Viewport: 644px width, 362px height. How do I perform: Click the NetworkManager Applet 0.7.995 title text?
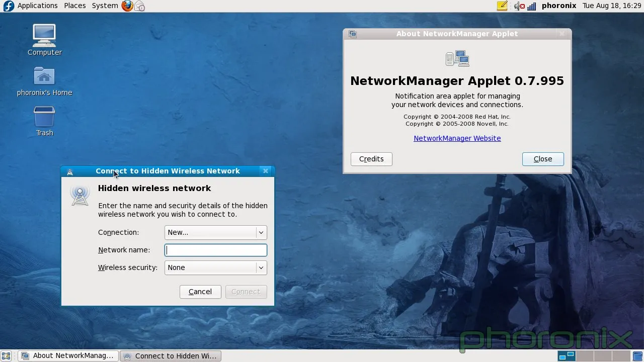[x=457, y=81]
